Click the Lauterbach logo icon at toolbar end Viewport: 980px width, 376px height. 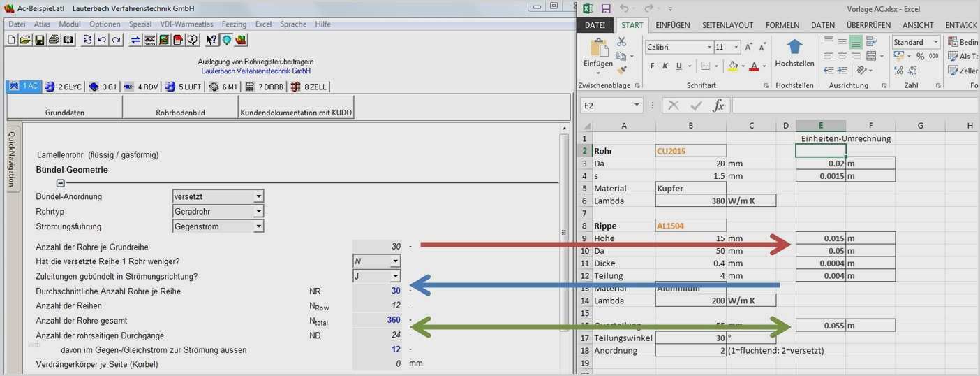241,40
